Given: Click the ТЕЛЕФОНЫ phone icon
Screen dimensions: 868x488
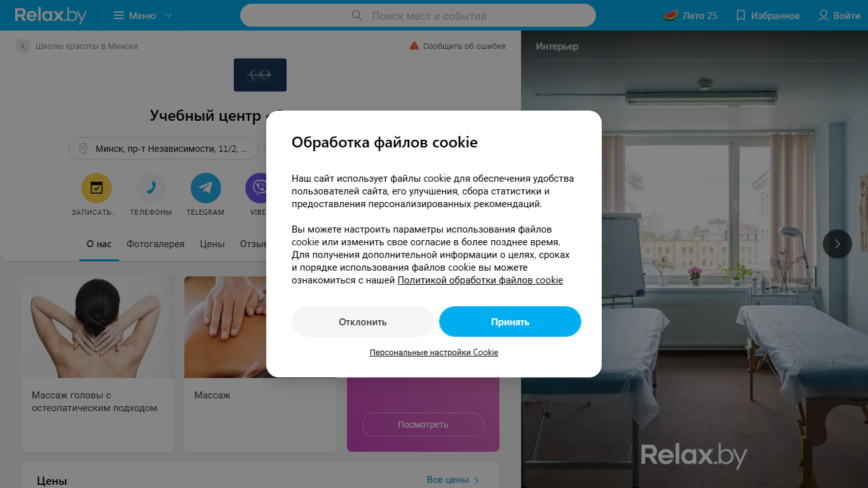Looking at the screenshot, I should pos(151,188).
